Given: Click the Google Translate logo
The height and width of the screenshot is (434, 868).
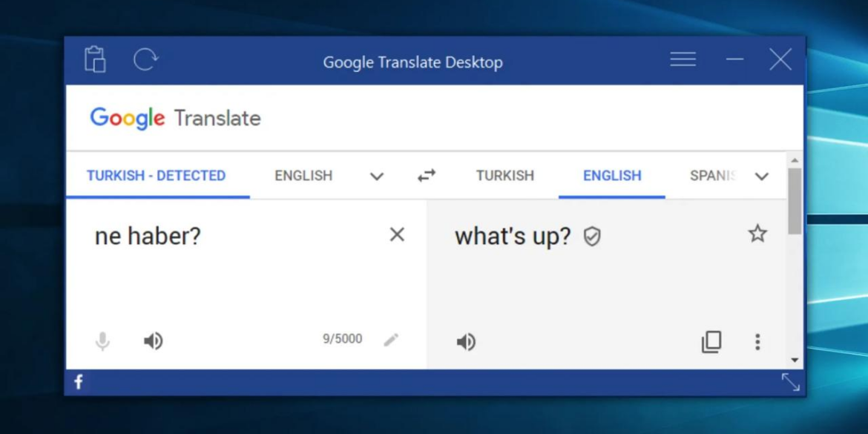Looking at the screenshot, I should (175, 118).
